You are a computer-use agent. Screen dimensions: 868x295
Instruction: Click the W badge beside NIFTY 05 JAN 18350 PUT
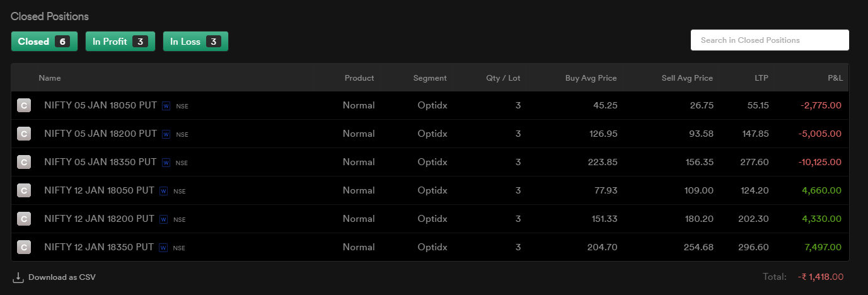pos(166,163)
